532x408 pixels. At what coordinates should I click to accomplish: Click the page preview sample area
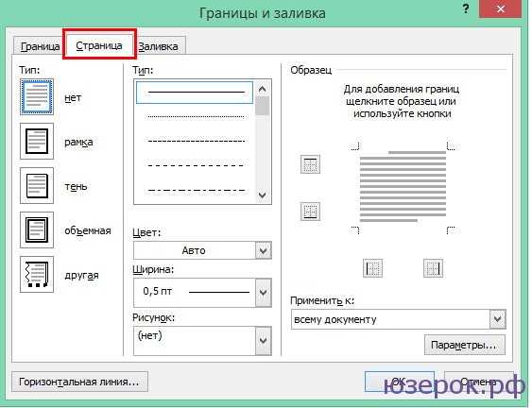pyautogui.click(x=403, y=188)
